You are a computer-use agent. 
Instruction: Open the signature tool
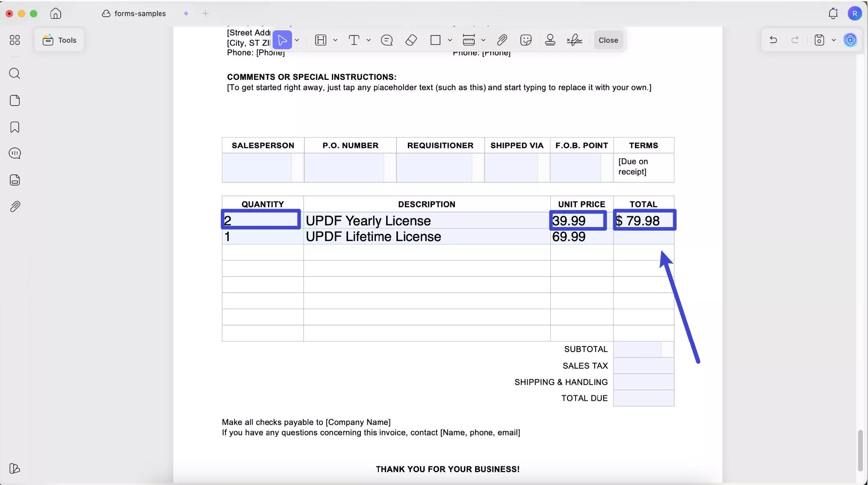(x=574, y=40)
